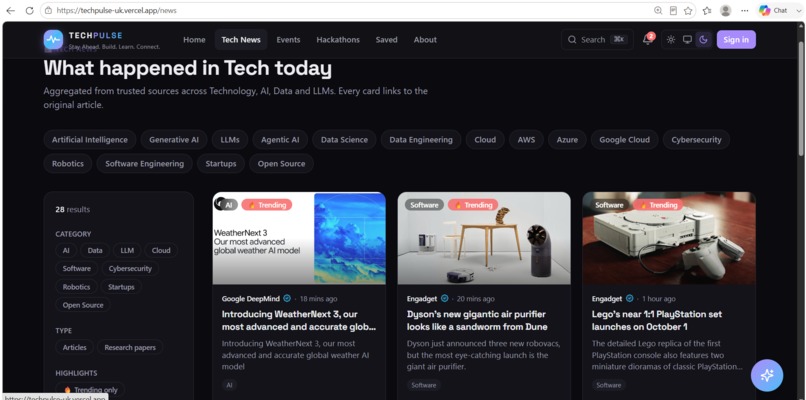Select the Google Cloud topic chip
This screenshot has width=806, height=400.
(625, 139)
